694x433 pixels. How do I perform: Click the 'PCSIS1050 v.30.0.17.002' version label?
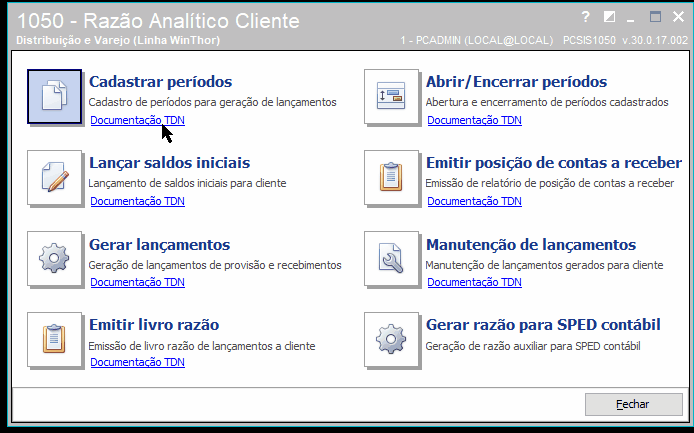pos(625,40)
